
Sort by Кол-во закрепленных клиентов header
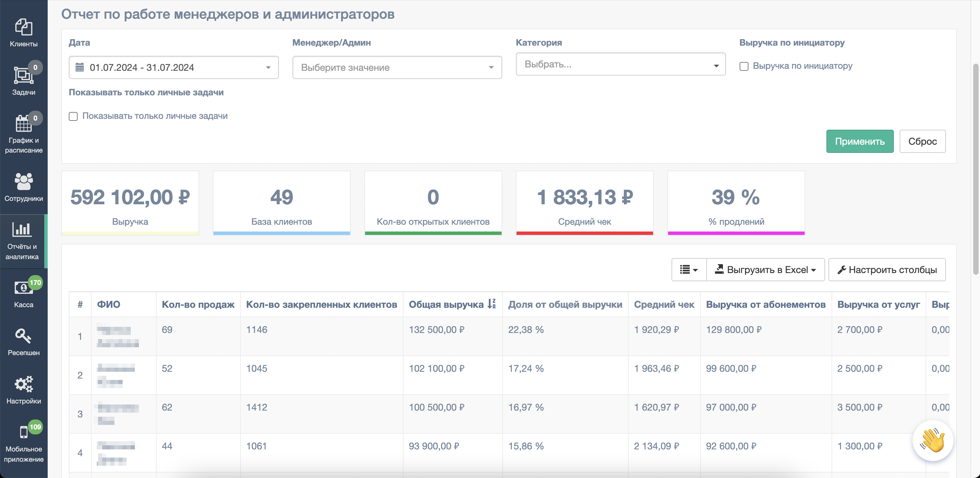[321, 304]
